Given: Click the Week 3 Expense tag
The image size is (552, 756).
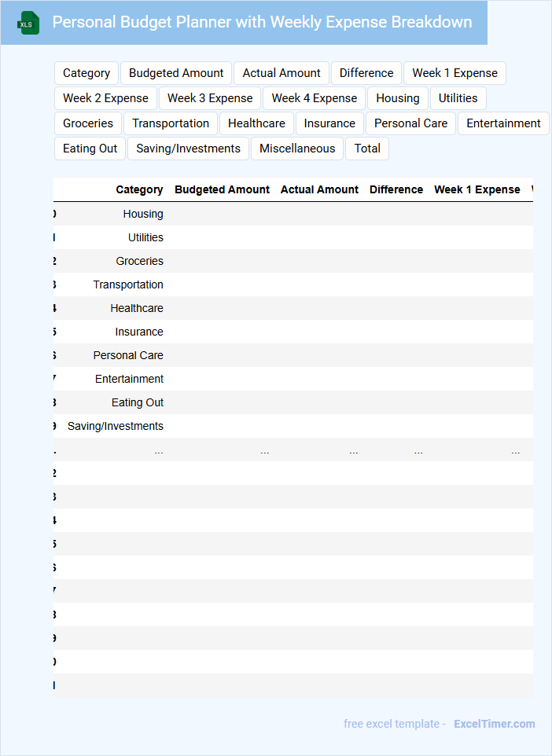Looking at the screenshot, I should 210,98.
